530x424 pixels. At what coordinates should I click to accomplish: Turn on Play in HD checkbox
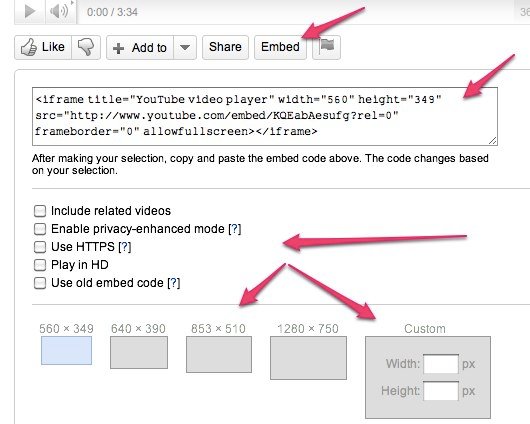point(40,265)
